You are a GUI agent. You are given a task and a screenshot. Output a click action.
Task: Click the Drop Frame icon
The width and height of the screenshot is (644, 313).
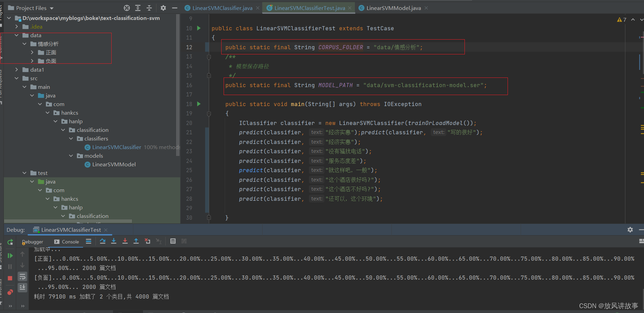point(147,241)
